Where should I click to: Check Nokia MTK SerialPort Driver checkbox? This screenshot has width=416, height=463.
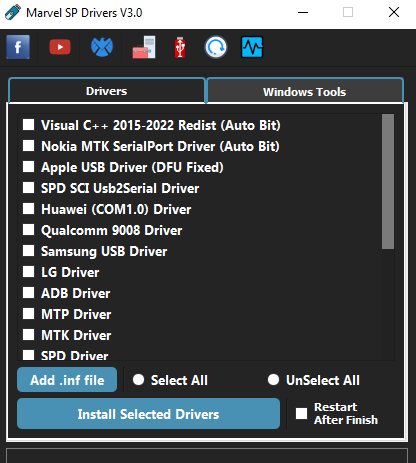point(28,146)
